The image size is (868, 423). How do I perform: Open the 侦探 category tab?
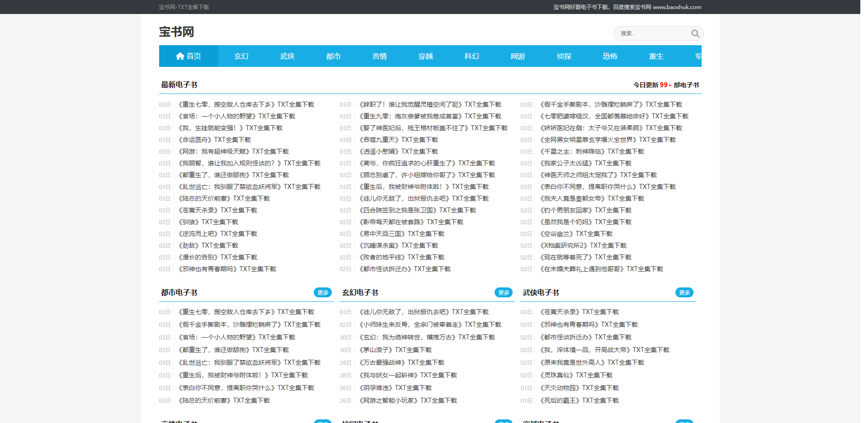coord(564,56)
